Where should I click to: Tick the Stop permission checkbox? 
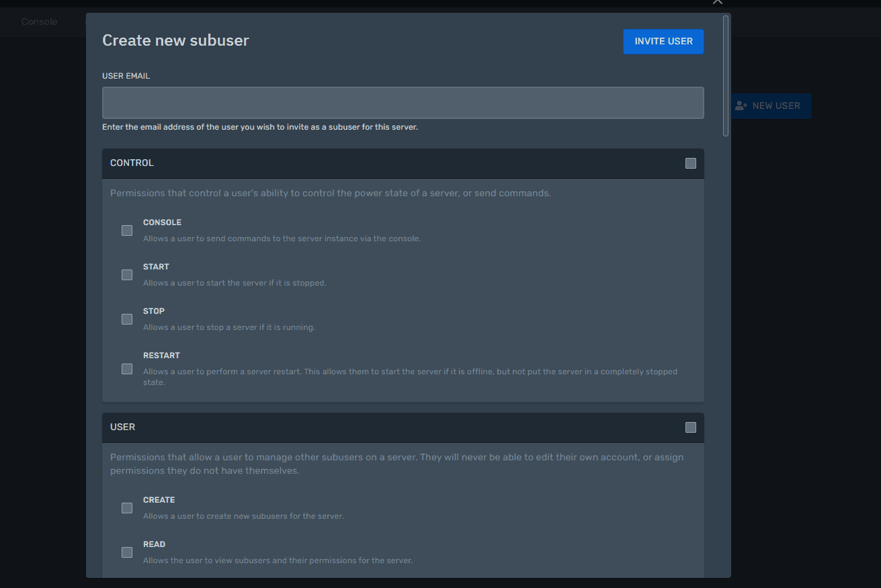tap(127, 319)
